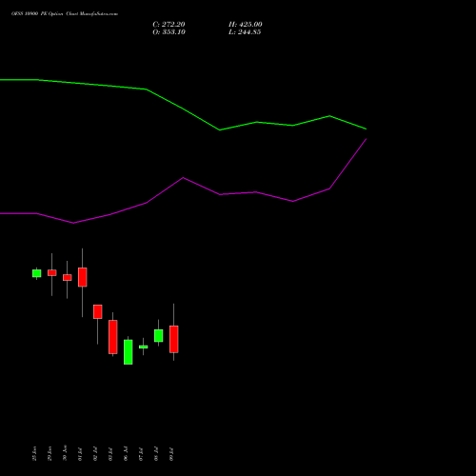This screenshot has height=476, width=476.
Task: Select the green candle for 08 Jul
Action: pyautogui.click(x=159, y=335)
